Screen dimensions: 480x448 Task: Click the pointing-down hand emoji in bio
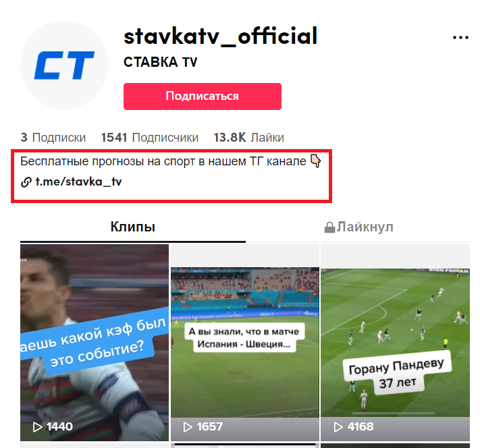click(x=316, y=161)
